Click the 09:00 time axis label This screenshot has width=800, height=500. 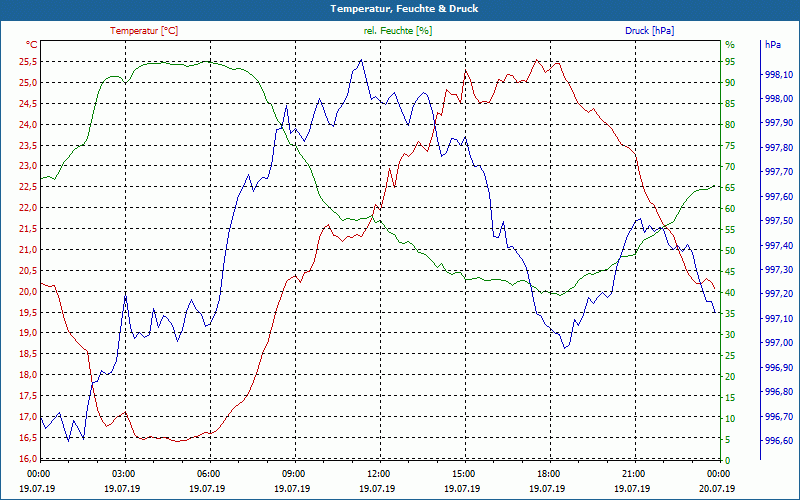click(293, 473)
